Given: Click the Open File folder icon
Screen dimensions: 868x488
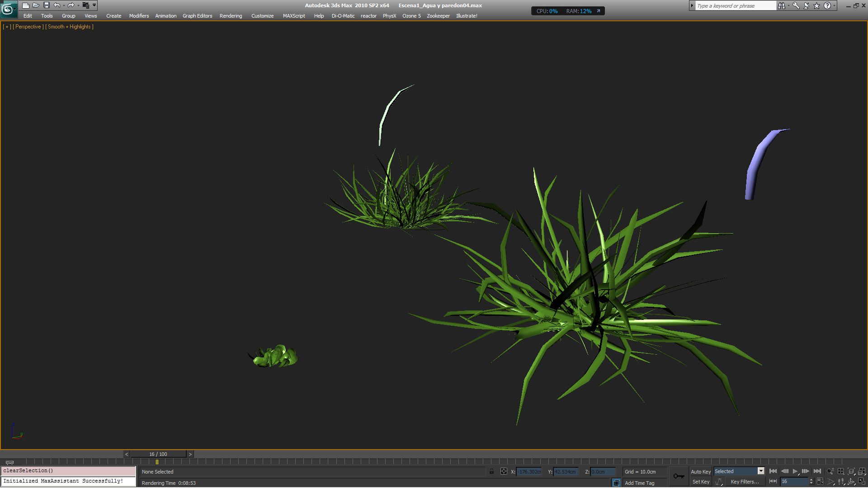Looking at the screenshot, I should pyautogui.click(x=36, y=5).
